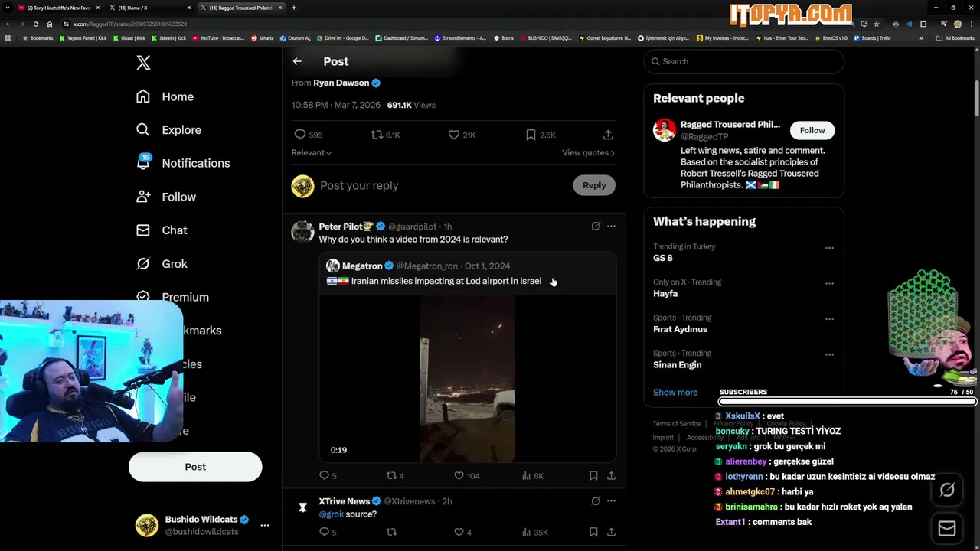
Task: Open the Follow page from the sidebar
Action: coord(165,197)
